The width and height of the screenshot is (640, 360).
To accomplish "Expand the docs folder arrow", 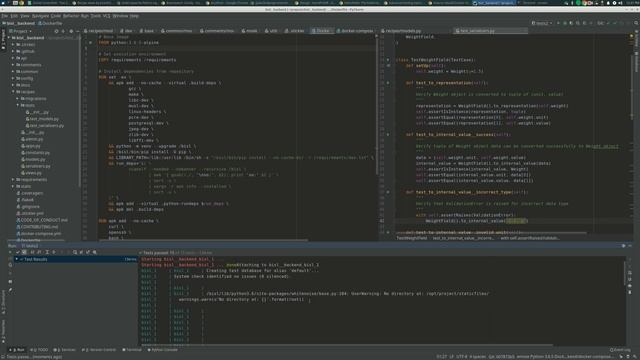I will (x=13, y=85).
